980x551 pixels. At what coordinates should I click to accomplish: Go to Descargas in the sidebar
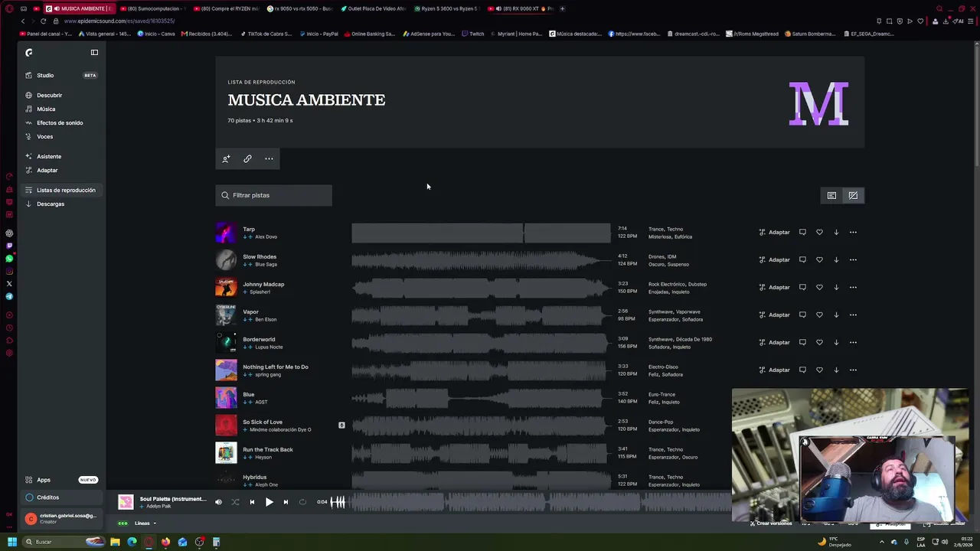51,204
